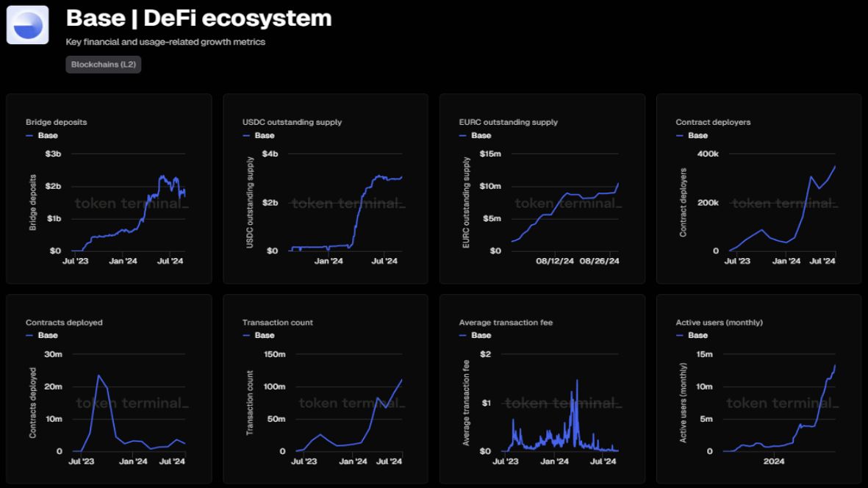Image resolution: width=868 pixels, height=488 pixels.
Task: Click $2b axis label in USDC supply chart
Action: click(x=270, y=203)
